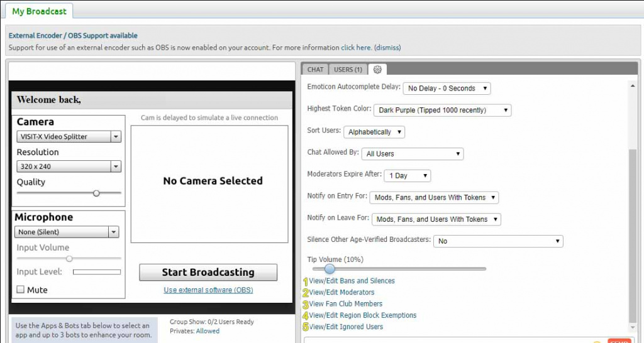
Task: Open View/Edit Region Block Exemptions link
Action: point(363,315)
